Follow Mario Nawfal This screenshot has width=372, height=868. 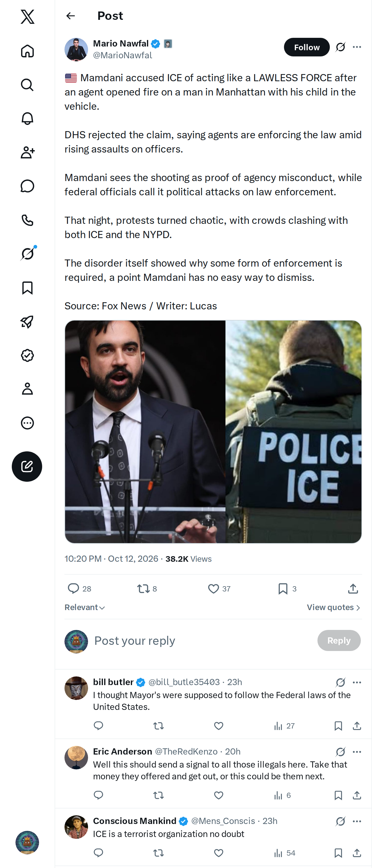pyautogui.click(x=307, y=47)
